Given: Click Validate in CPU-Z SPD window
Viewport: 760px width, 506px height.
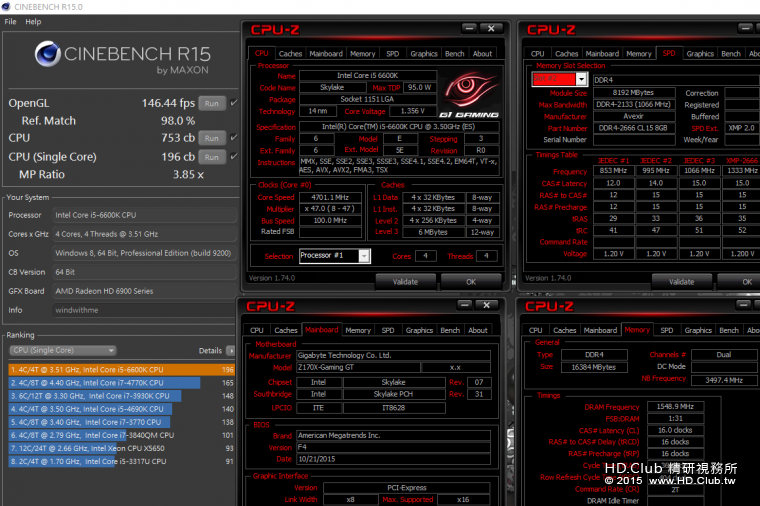Looking at the screenshot, I should 681,282.
